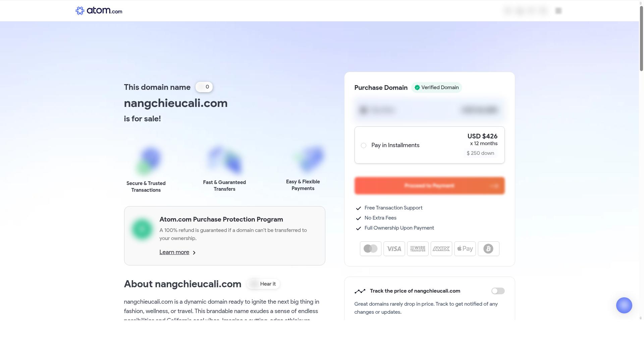The height and width of the screenshot is (362, 644).
Task: Click the Amex payment icon
Action: (x=441, y=249)
